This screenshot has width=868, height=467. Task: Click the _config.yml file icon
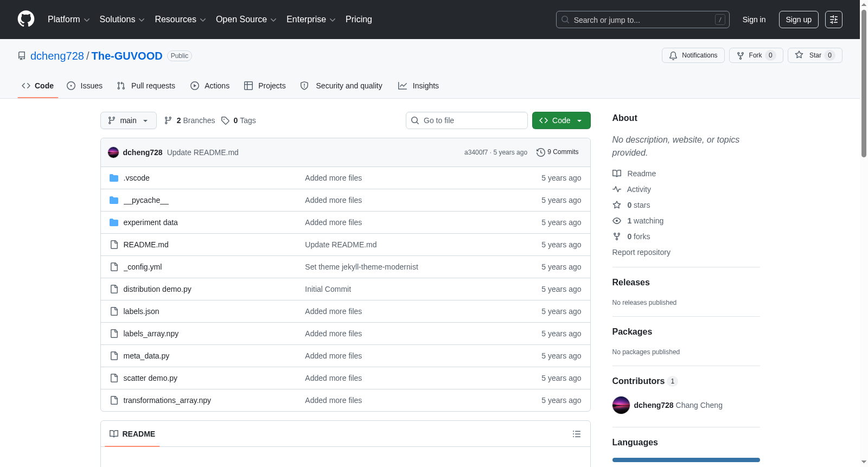114,267
